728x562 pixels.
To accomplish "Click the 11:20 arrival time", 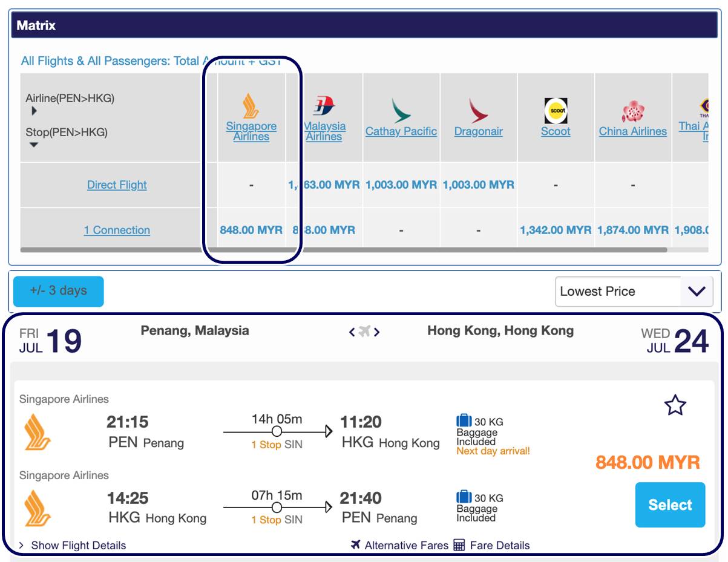I will 361,422.
